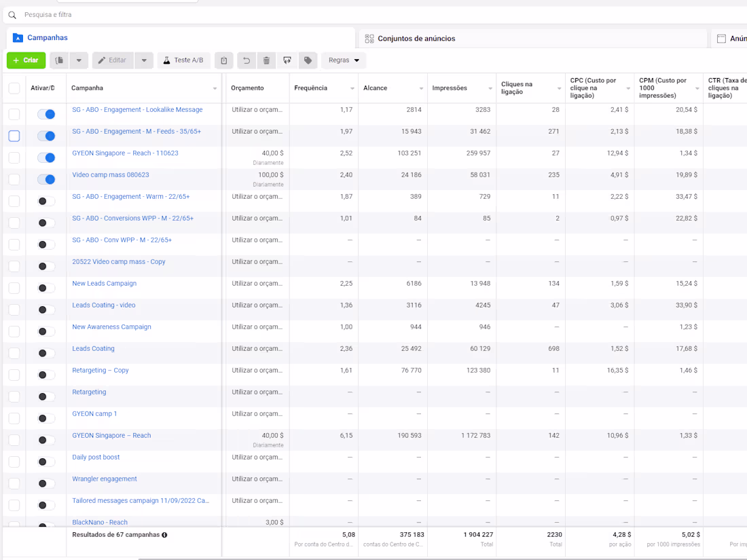Expand the dropdown arrow beside Editar
Screen dimensions: 747x560
pos(144,60)
